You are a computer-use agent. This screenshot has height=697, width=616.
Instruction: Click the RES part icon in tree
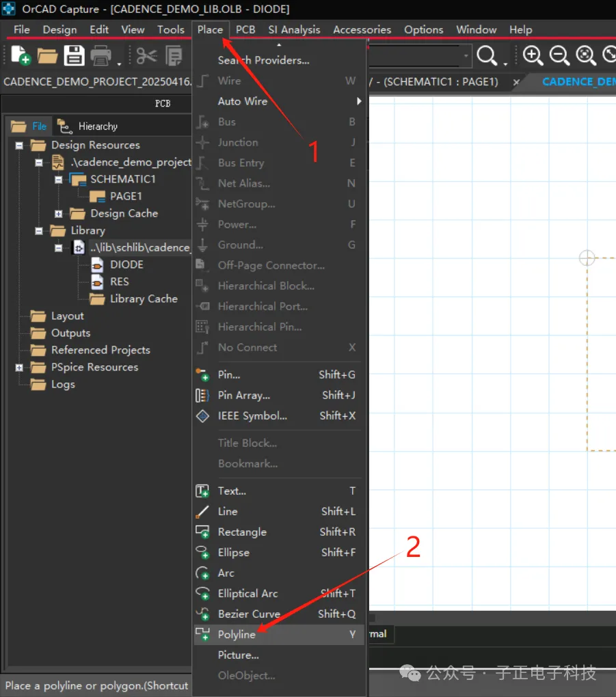pyautogui.click(x=97, y=282)
